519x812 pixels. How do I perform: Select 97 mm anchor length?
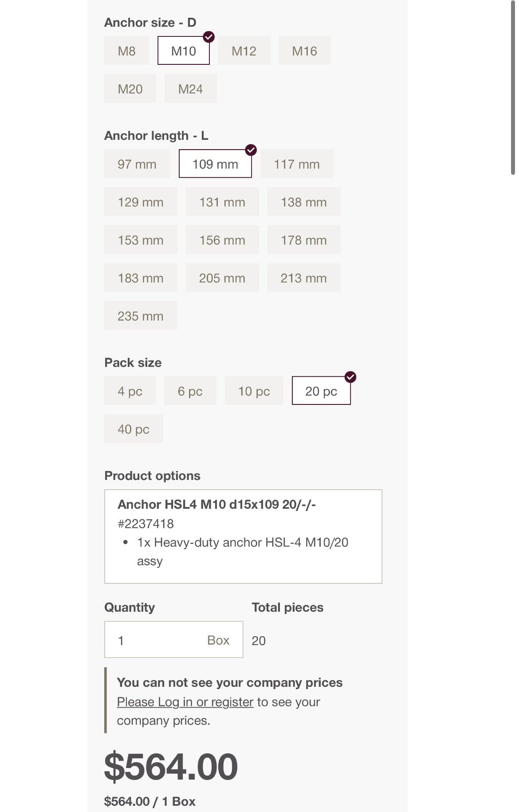pyautogui.click(x=137, y=164)
